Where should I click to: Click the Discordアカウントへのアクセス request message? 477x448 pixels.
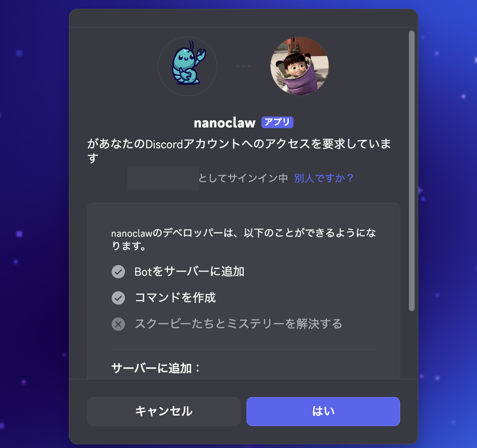pos(239,150)
